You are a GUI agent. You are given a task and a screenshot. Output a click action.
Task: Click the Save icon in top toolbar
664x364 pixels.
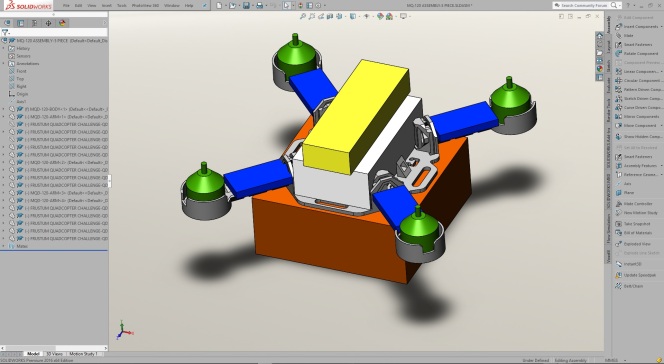(x=246, y=6)
